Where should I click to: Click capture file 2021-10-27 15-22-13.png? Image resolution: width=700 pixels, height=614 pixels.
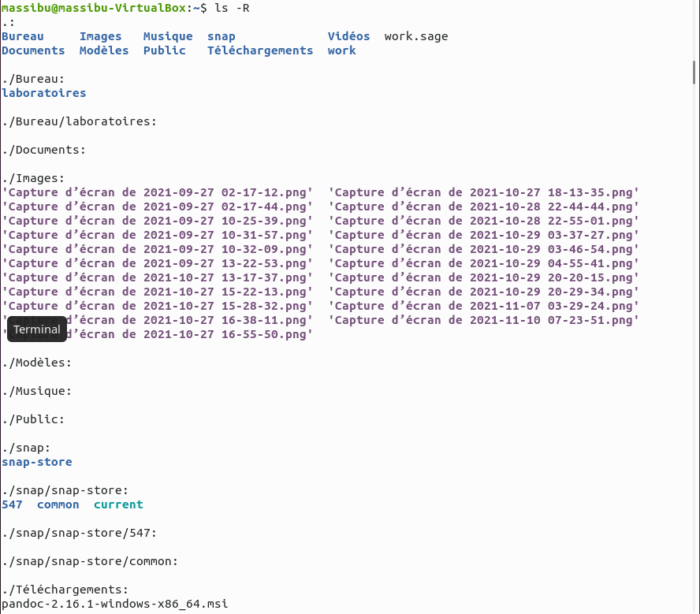click(157, 292)
